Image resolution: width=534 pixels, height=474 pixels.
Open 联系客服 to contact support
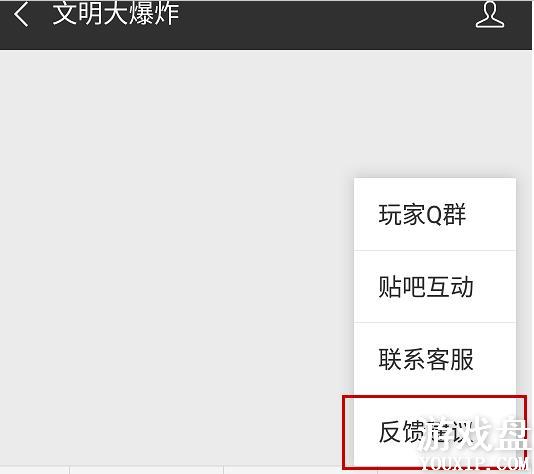(x=435, y=359)
